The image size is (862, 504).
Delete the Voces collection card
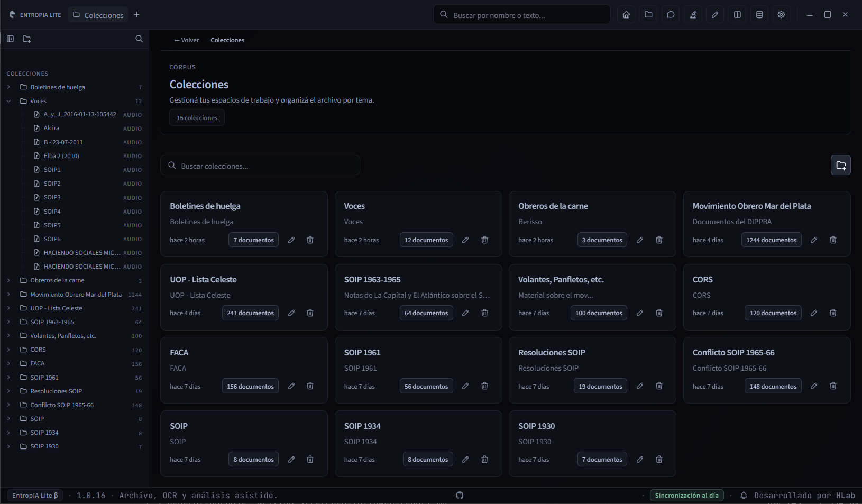(x=484, y=240)
